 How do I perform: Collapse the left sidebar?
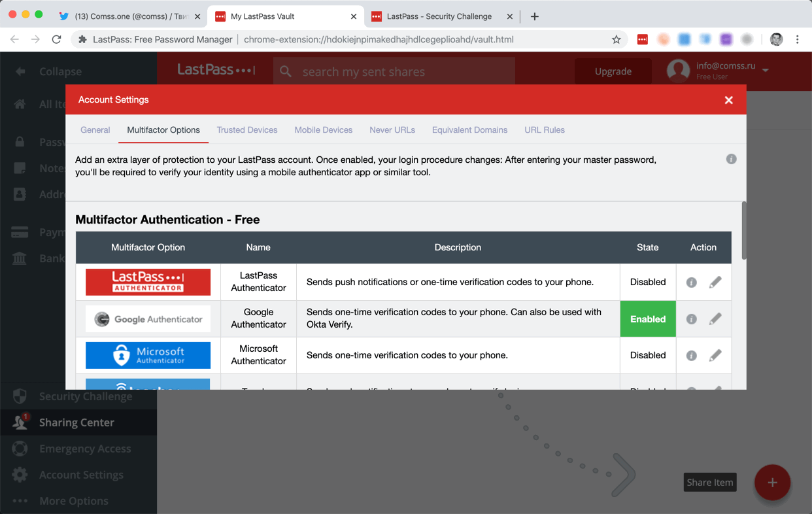point(49,71)
